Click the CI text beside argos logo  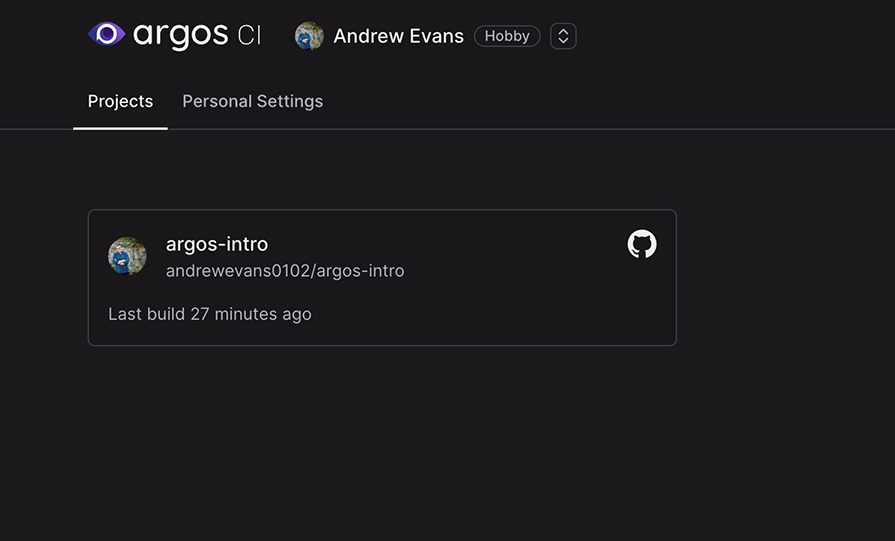[249, 35]
